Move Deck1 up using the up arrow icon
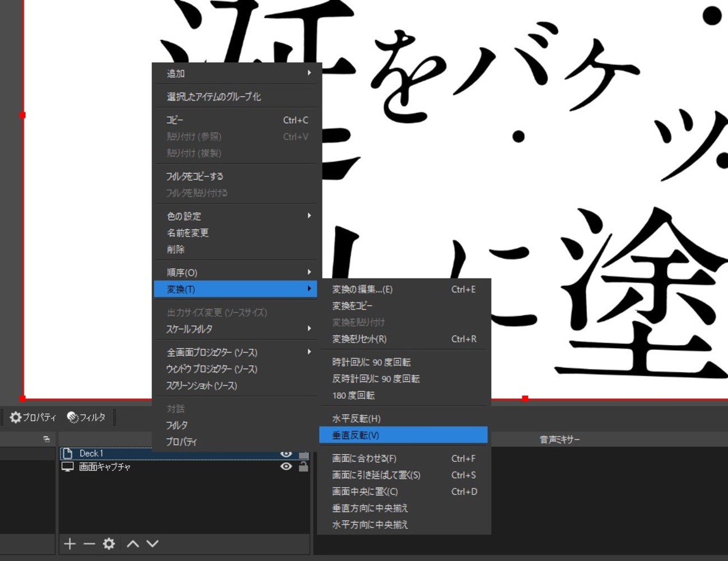 134,544
